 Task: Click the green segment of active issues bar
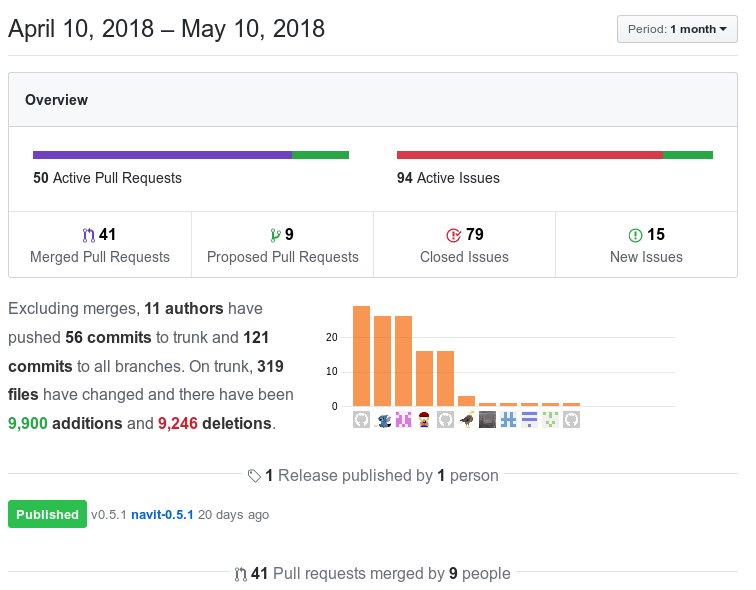coord(688,155)
